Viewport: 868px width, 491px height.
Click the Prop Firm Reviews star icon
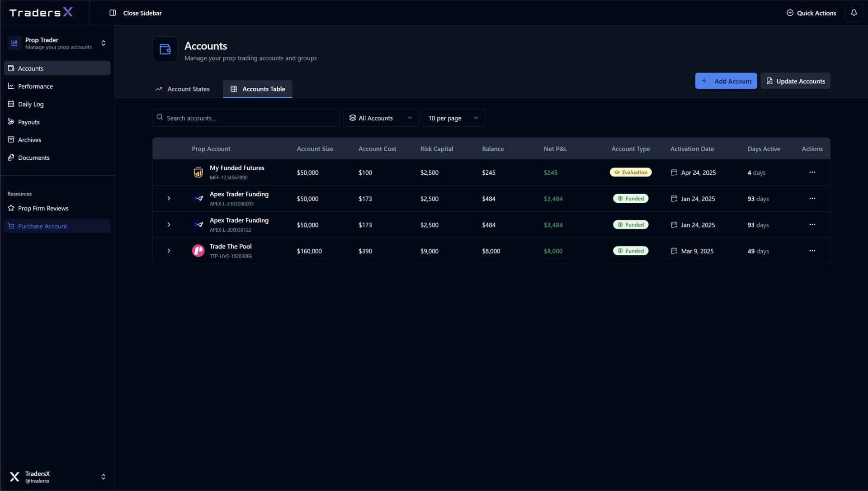(11, 208)
